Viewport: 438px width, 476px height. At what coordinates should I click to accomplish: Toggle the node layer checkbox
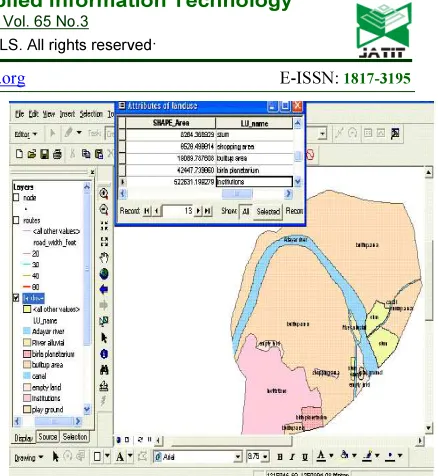pyautogui.click(x=16, y=197)
